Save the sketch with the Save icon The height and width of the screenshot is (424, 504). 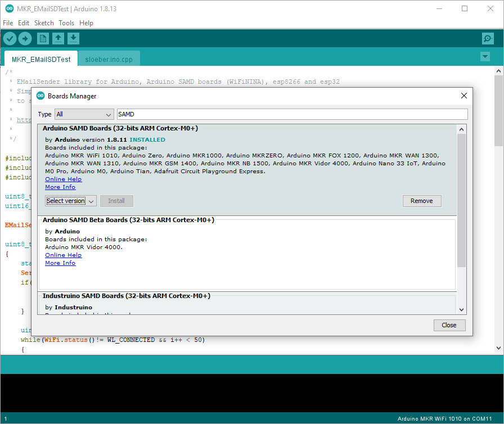point(73,39)
